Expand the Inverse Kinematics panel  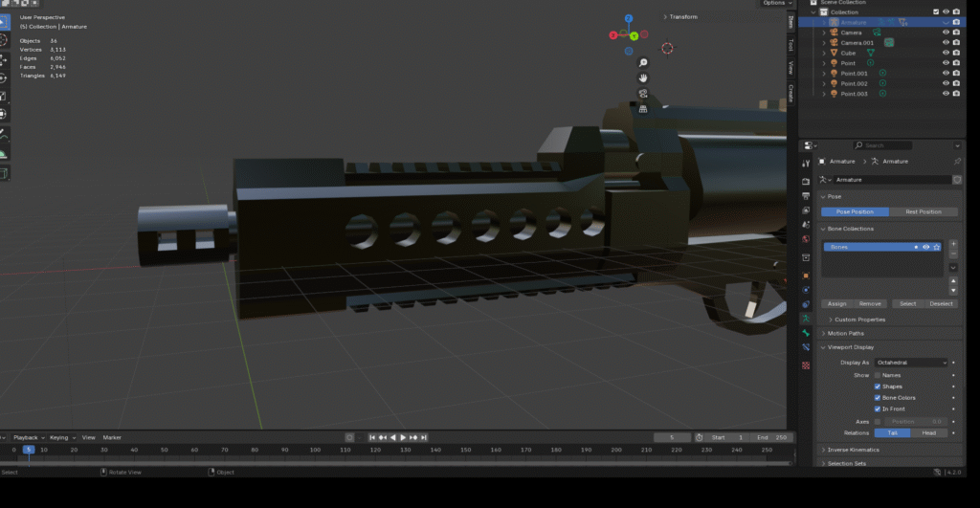pos(825,450)
